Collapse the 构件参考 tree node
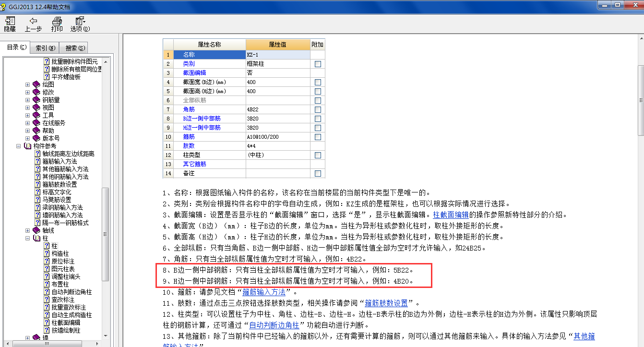This screenshot has height=347, width=644. click(x=18, y=146)
